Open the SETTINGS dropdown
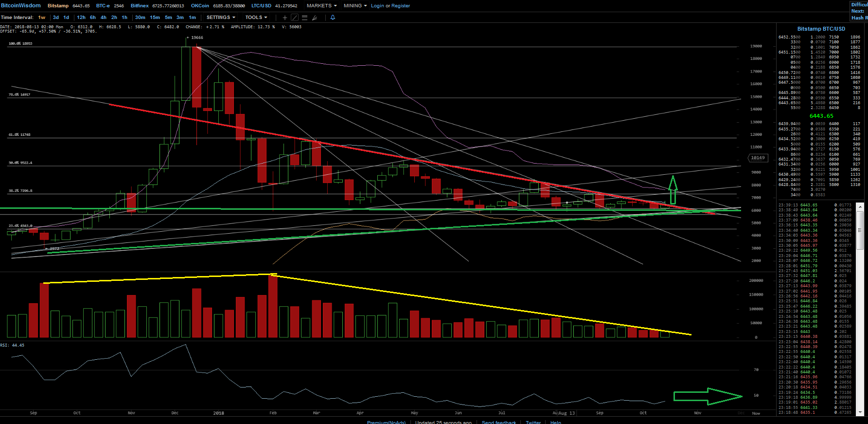 [x=221, y=18]
